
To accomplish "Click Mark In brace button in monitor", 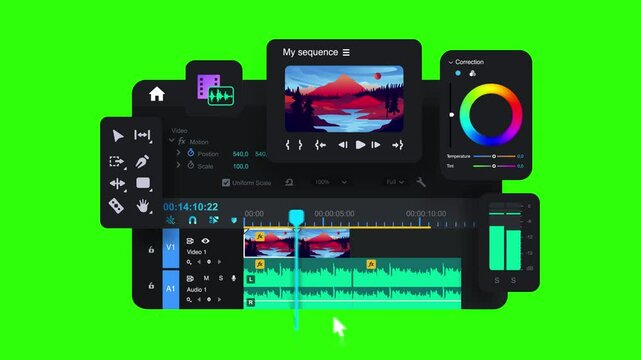I will [287, 145].
